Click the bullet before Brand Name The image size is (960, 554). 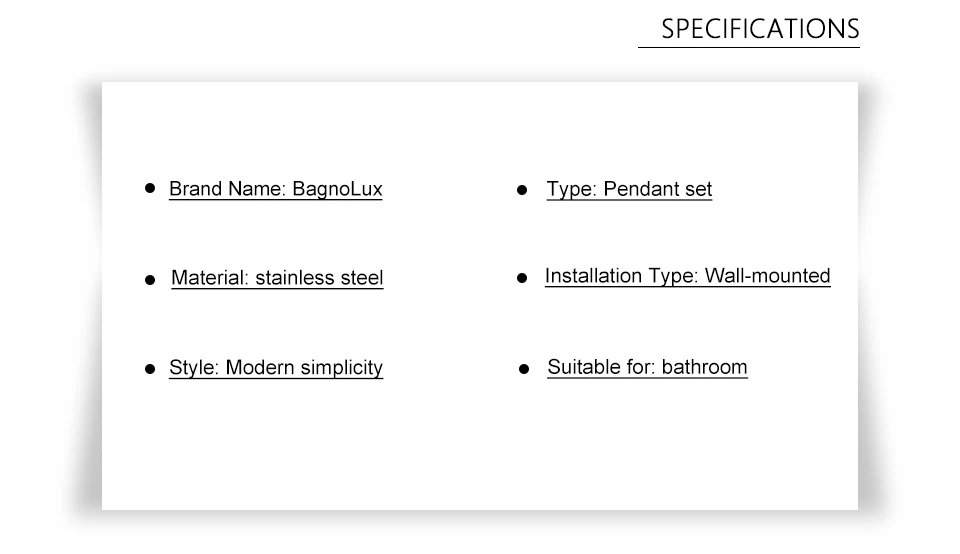pyautogui.click(x=150, y=187)
